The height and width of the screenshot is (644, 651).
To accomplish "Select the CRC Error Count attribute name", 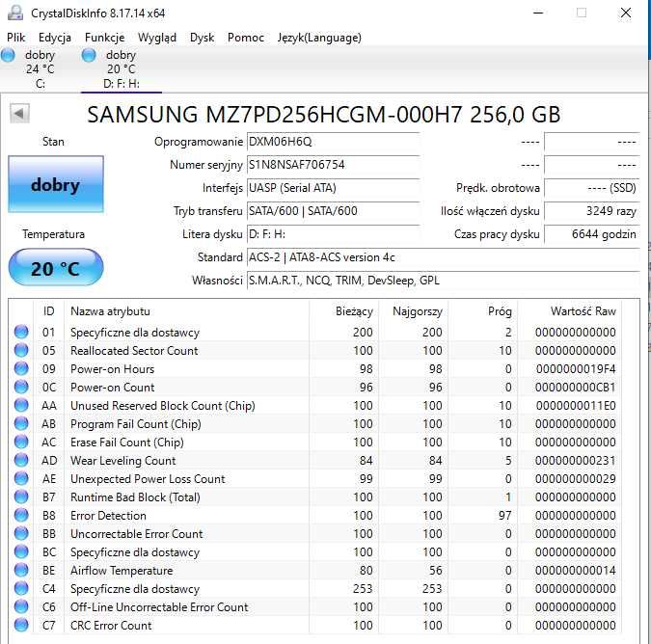I will [111, 626].
